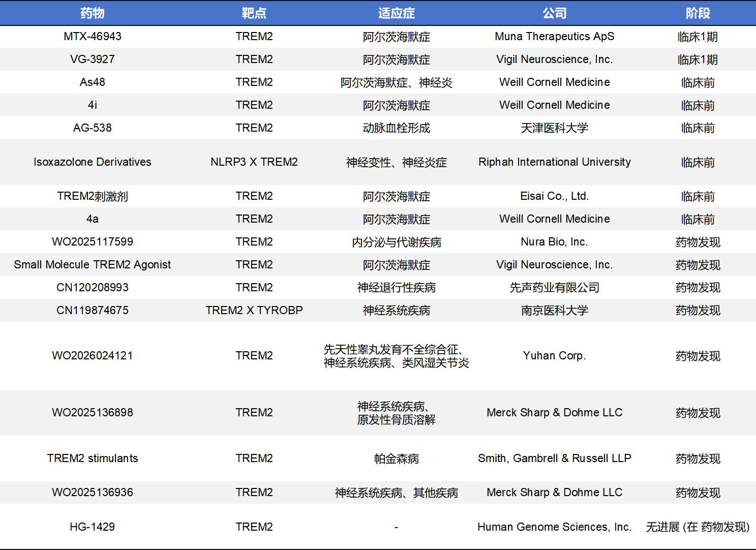Select the 靶点 column header

[x=254, y=13]
